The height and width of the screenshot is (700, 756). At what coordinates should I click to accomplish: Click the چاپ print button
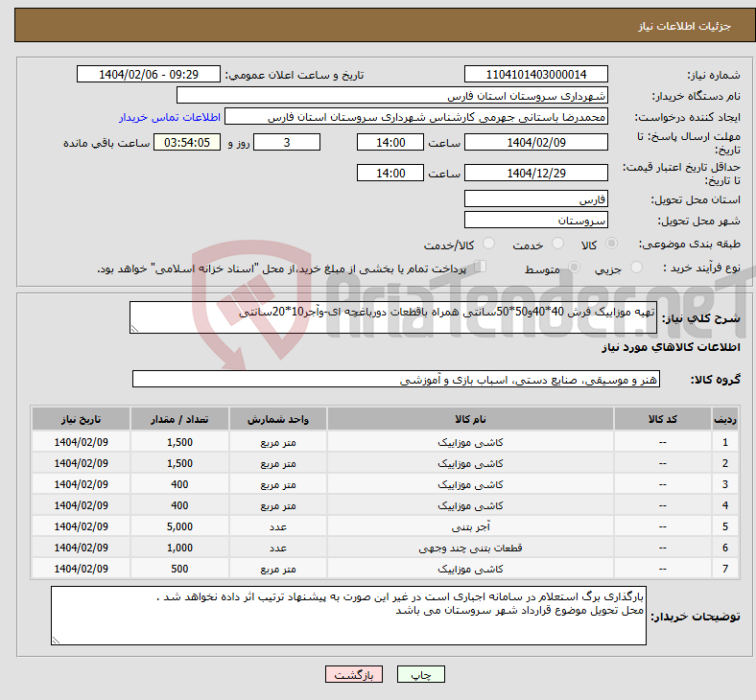tap(420, 674)
